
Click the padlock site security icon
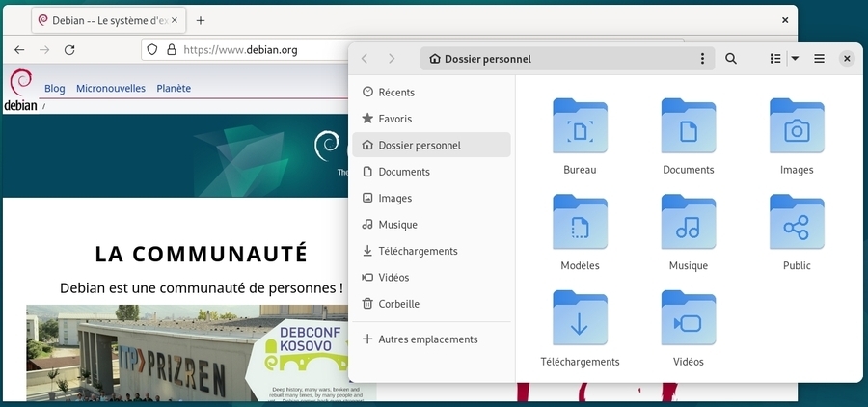tap(172, 50)
